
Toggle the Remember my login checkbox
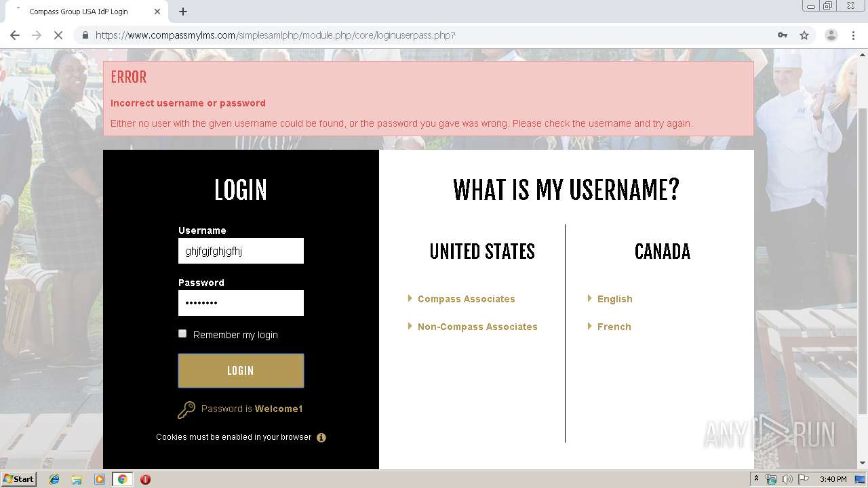(182, 333)
